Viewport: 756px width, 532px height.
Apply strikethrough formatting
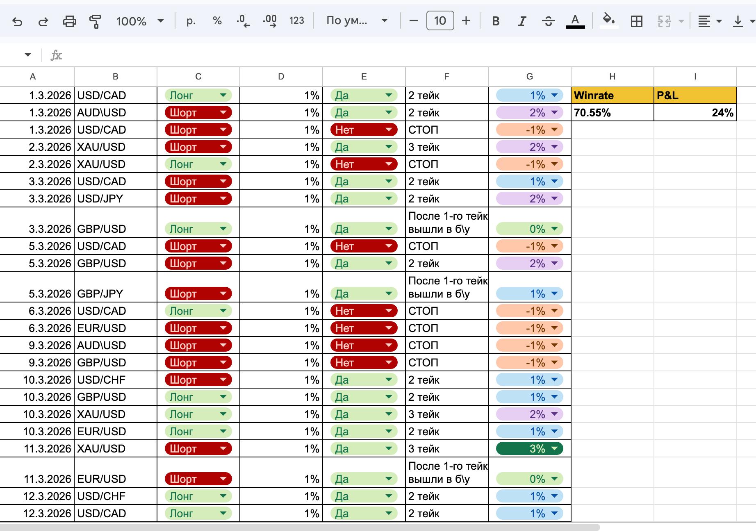pos(548,21)
